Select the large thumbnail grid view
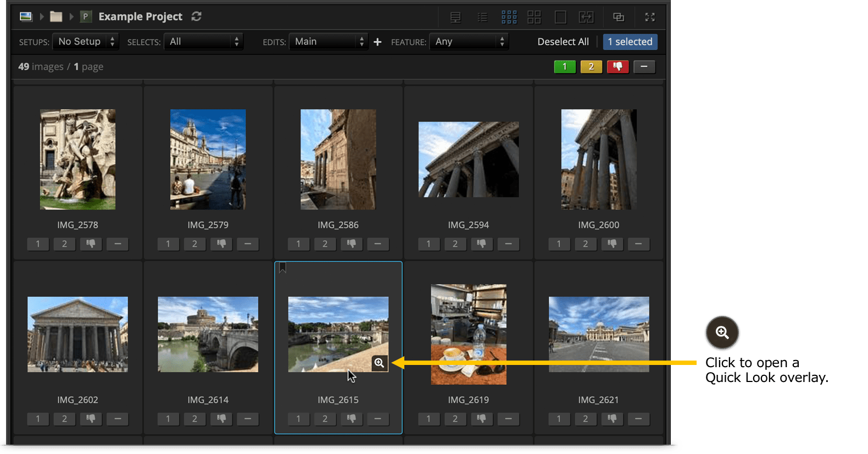Viewport: 868px width, 454px height. click(534, 18)
